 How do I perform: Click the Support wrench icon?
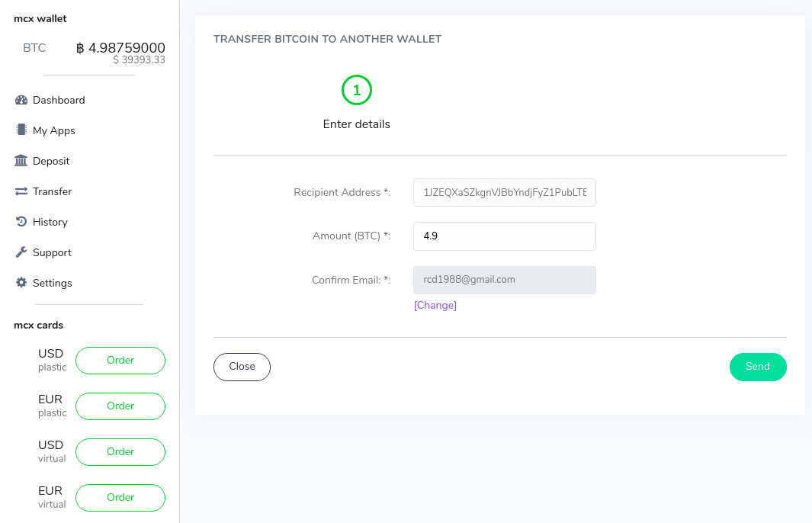coord(21,252)
